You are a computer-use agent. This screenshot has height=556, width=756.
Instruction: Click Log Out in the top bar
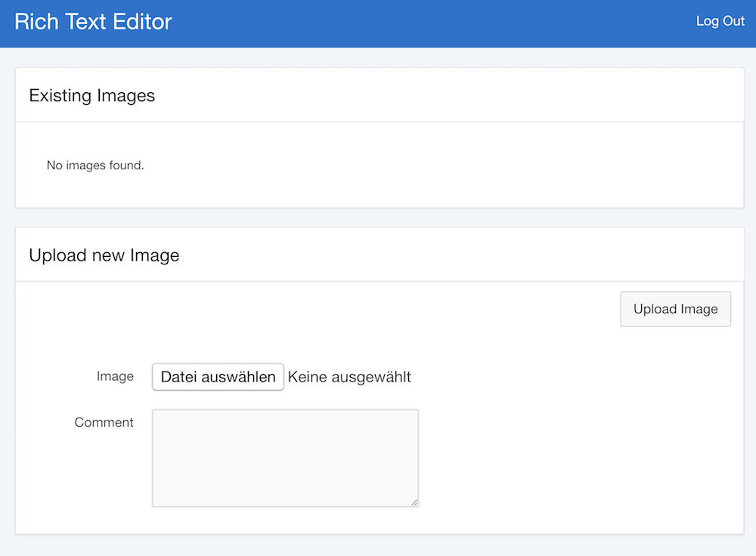coord(719,21)
